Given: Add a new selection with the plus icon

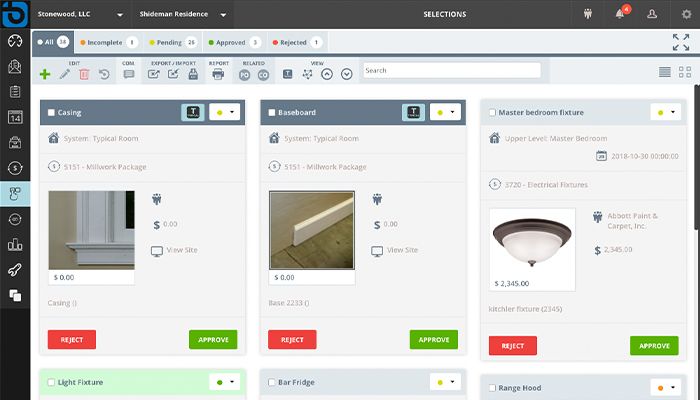Looking at the screenshot, I should click(45, 74).
